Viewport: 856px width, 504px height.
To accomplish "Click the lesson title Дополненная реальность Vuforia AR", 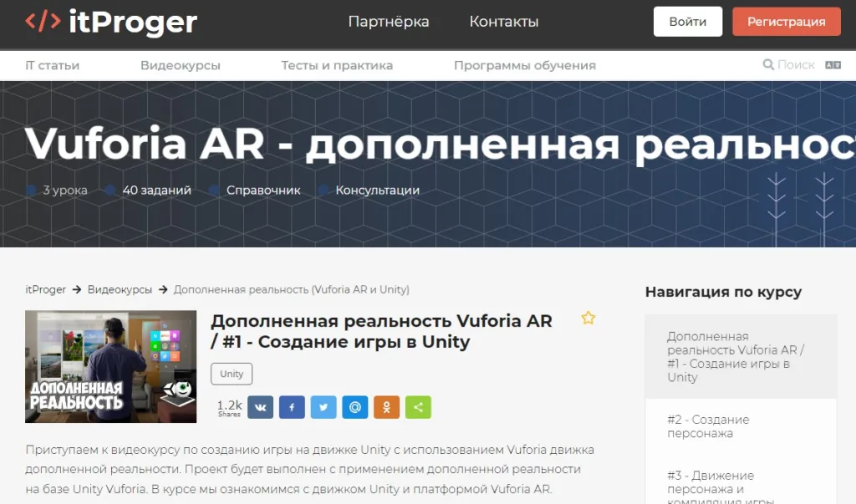I will [x=381, y=332].
